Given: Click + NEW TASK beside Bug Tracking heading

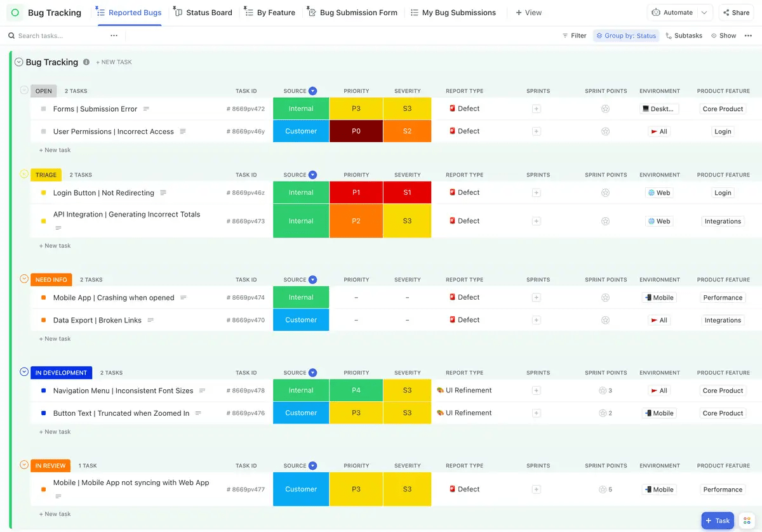Looking at the screenshot, I should (x=114, y=62).
